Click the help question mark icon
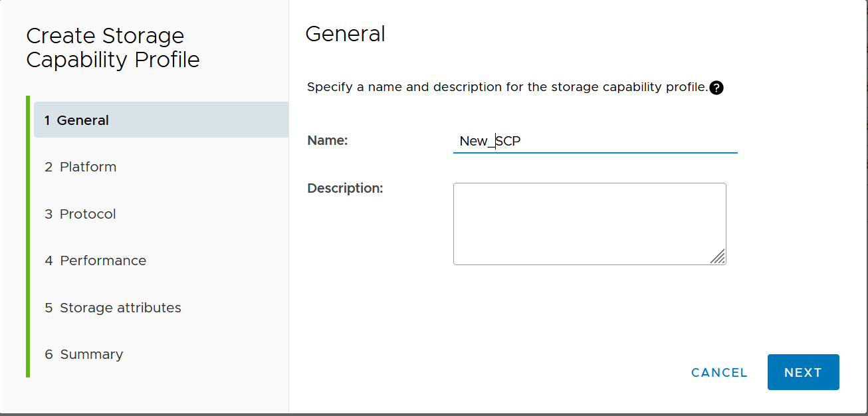 click(716, 88)
